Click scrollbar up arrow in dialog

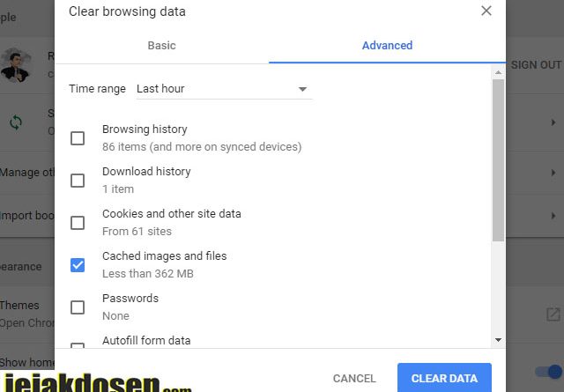point(498,72)
